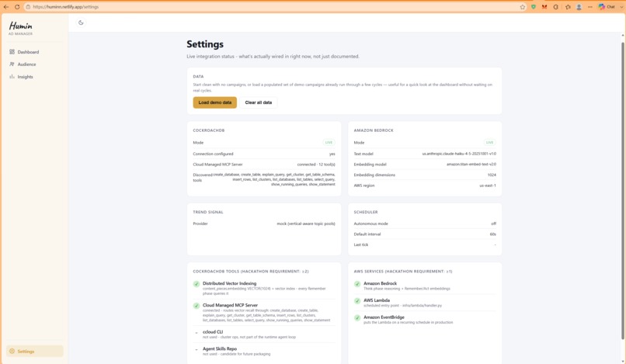
Task: Open the browser favorites icon
Action: (568, 7)
